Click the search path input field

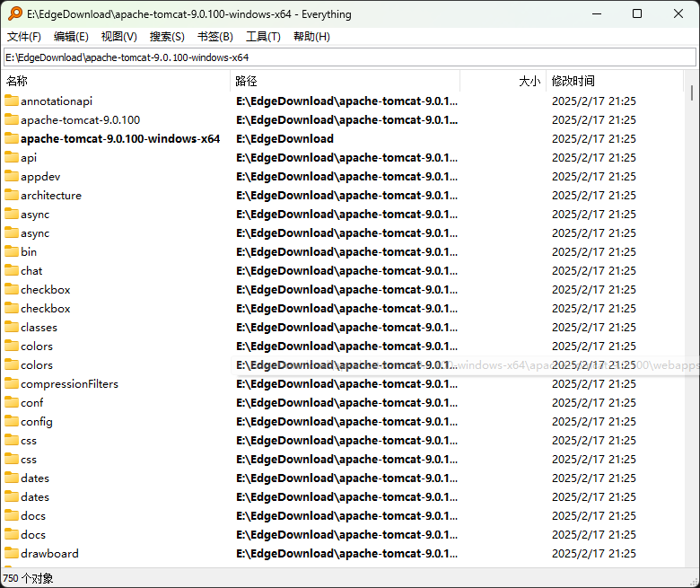pyautogui.click(x=349, y=57)
